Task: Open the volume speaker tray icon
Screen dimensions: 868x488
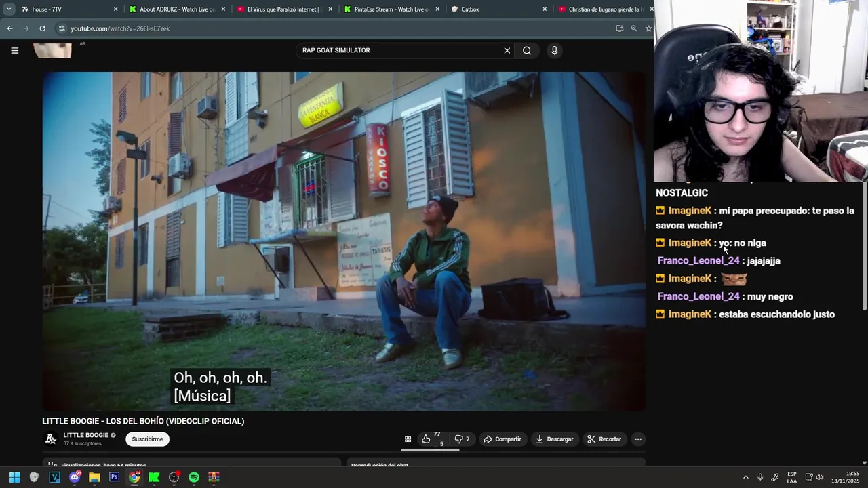Action: tap(819, 477)
